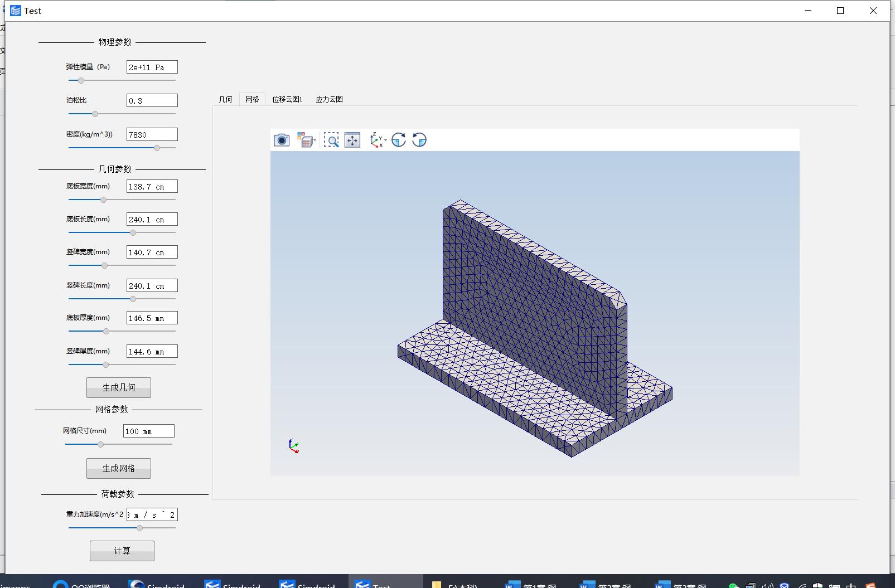Focus the 竖碑厚度 field showing 144.6 mm
Image resolution: width=895 pixels, height=588 pixels.
tap(152, 351)
